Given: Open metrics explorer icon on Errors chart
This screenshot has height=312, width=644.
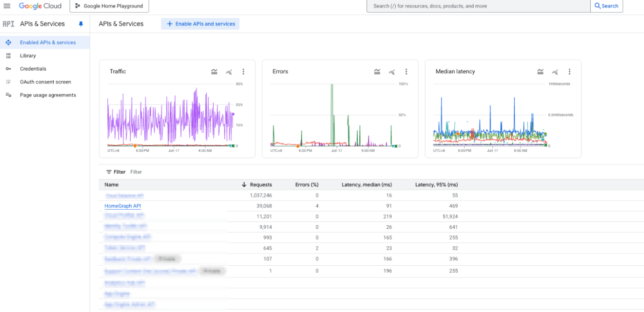Looking at the screenshot, I should (x=392, y=72).
